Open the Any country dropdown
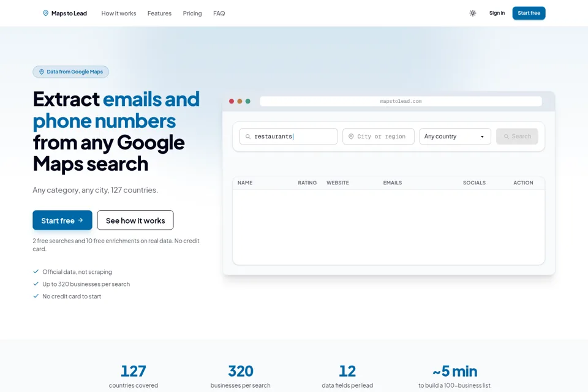 coord(455,137)
